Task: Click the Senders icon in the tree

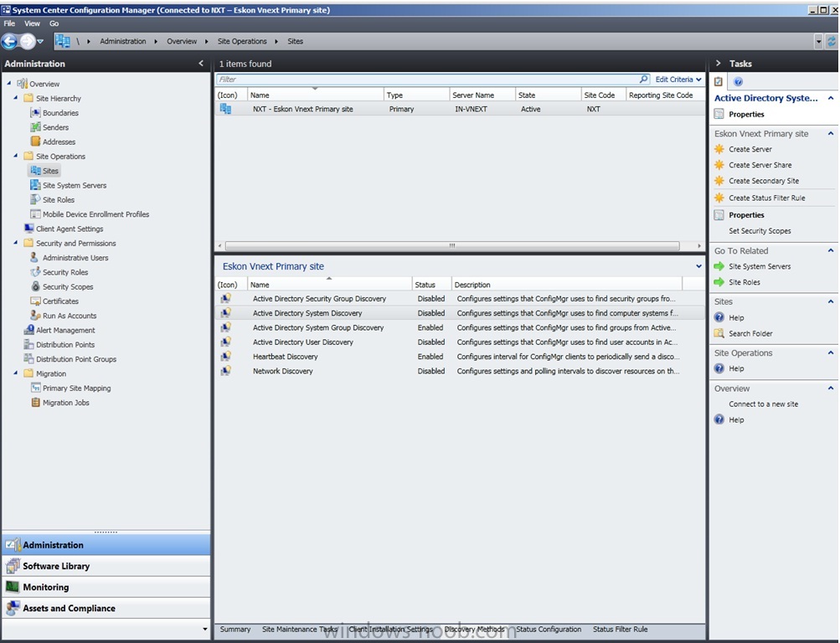Action: pos(35,127)
